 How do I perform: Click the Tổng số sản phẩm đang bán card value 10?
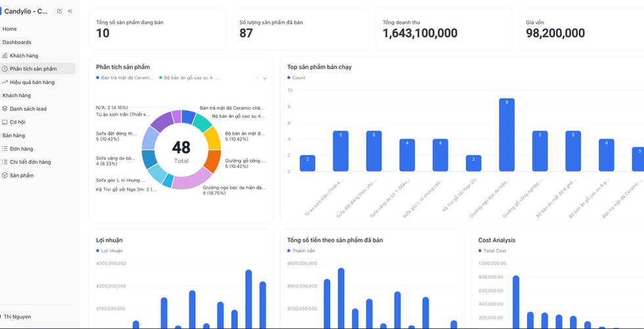click(103, 34)
